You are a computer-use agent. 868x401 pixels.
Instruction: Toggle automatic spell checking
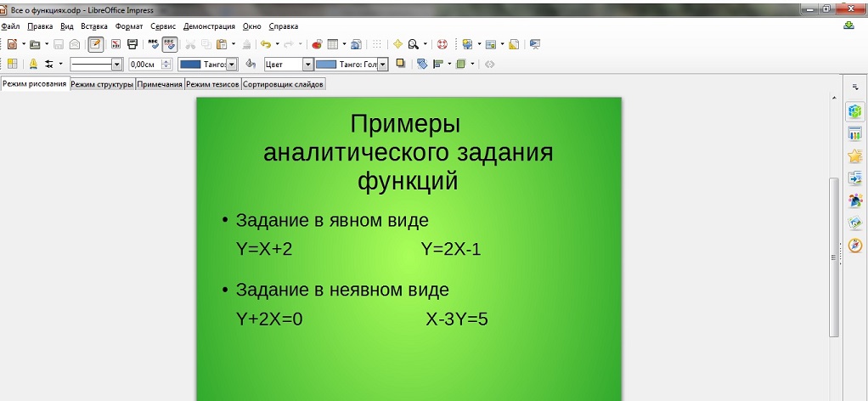coord(170,44)
